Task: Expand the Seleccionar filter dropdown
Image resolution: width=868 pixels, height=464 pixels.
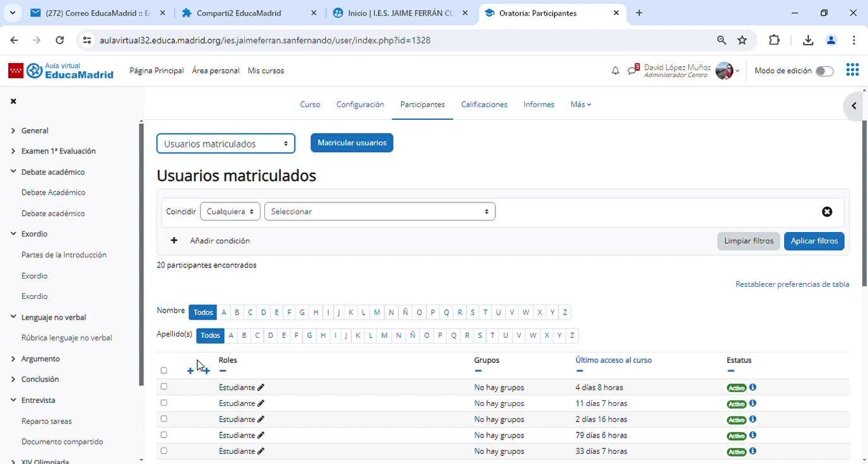Action: (379, 212)
